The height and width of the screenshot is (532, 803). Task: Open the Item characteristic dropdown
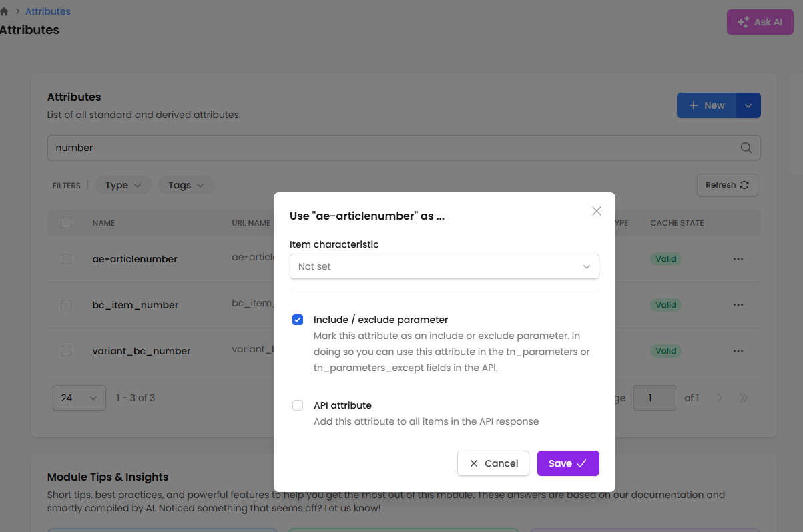click(445, 266)
